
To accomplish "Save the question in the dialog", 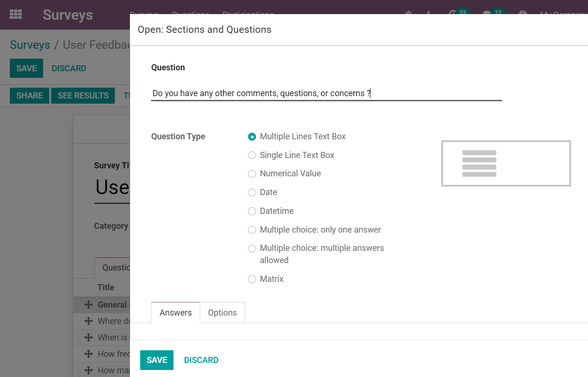I will [x=157, y=360].
